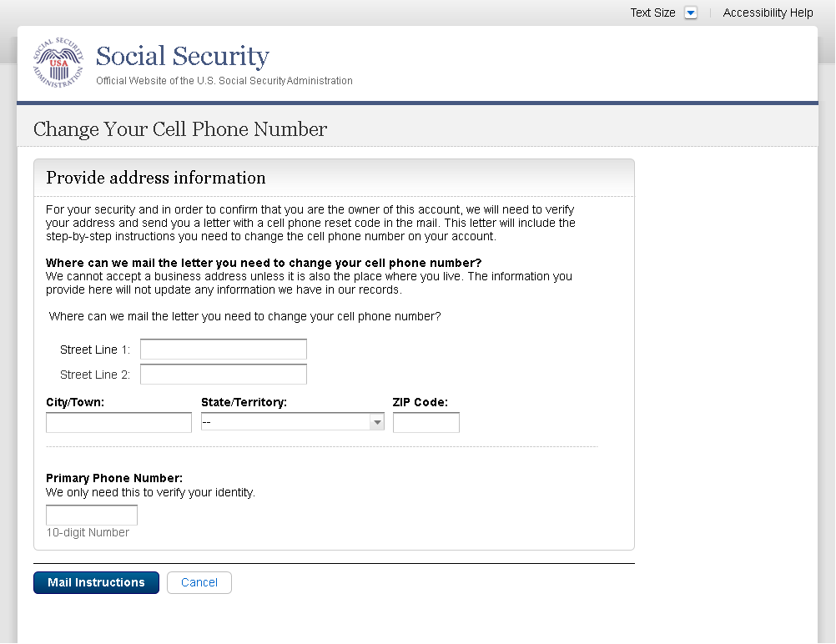Screen dimensions: 836x644
Task: Focus the Street Line 1 field
Action: [x=223, y=350]
